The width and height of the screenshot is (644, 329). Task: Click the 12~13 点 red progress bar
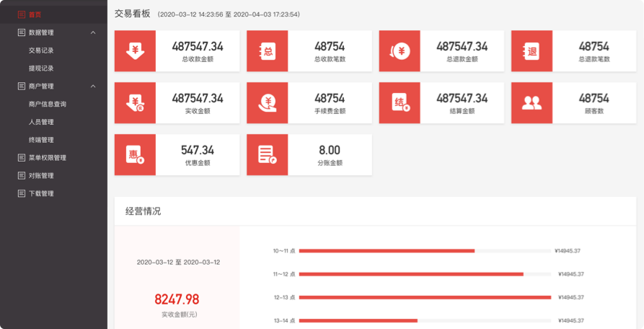point(424,297)
